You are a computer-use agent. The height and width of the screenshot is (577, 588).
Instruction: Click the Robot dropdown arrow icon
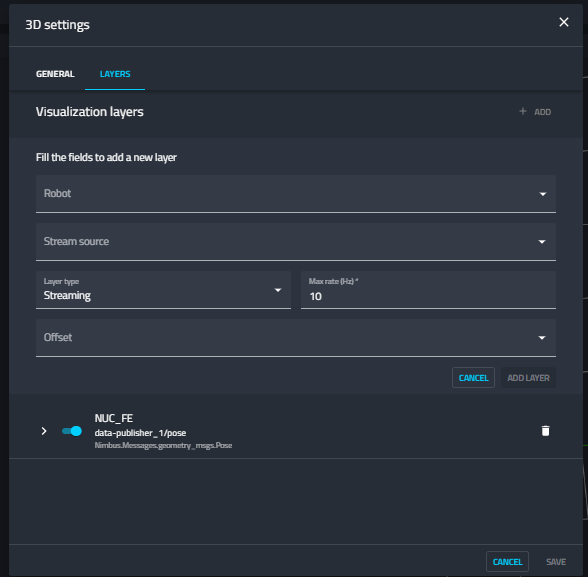542,194
